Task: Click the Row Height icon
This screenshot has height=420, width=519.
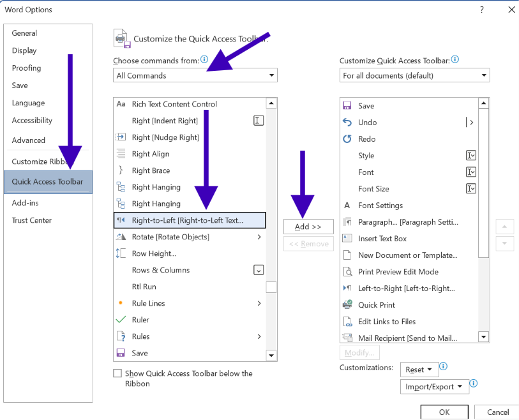Action: (x=121, y=253)
